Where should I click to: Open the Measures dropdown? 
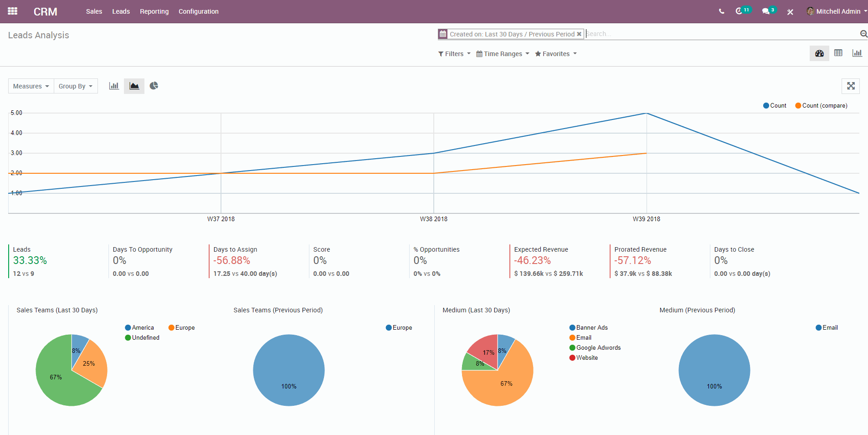30,86
